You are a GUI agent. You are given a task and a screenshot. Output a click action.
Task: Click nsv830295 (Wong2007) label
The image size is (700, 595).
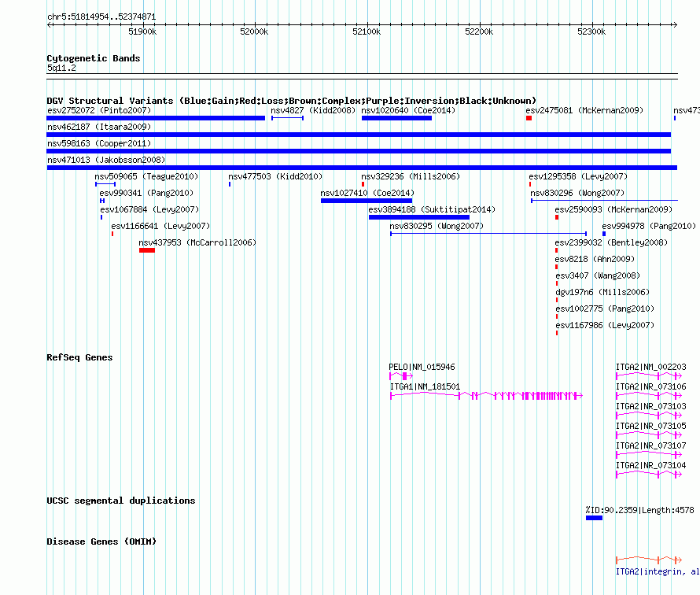click(x=437, y=226)
